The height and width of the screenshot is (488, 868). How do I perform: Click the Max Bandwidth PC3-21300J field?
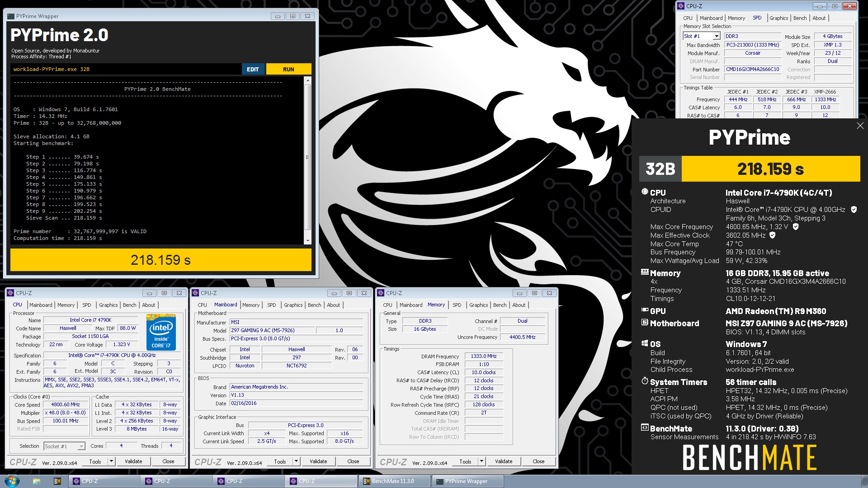tap(753, 45)
